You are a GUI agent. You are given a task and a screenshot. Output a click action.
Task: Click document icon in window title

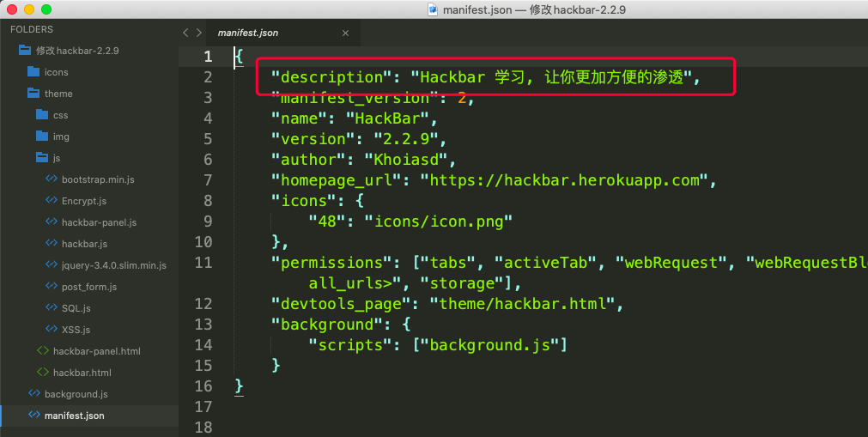433,9
